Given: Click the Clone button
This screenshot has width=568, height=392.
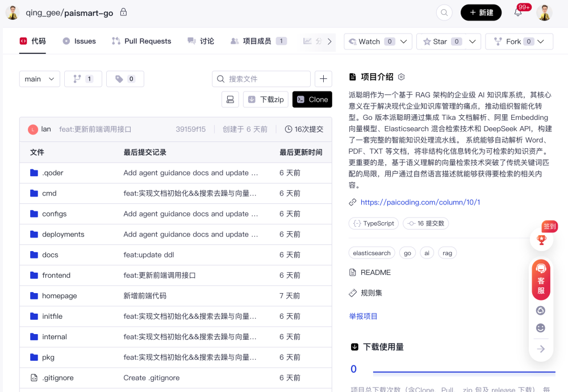Looking at the screenshot, I should [x=312, y=99].
